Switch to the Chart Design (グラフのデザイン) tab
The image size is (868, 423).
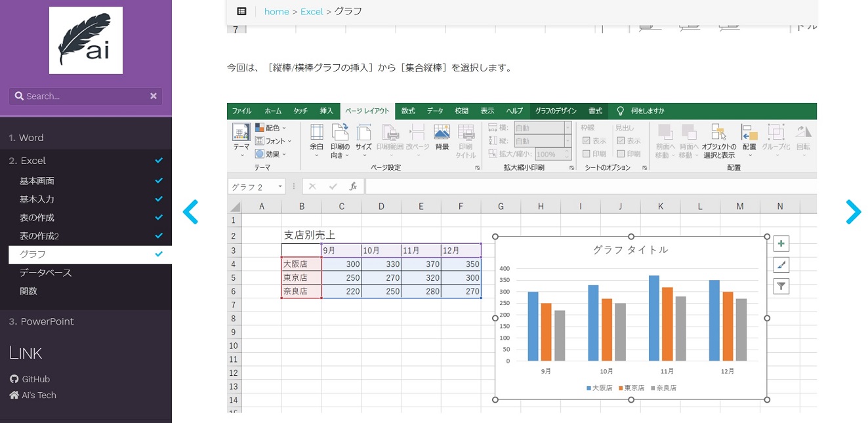coord(554,111)
